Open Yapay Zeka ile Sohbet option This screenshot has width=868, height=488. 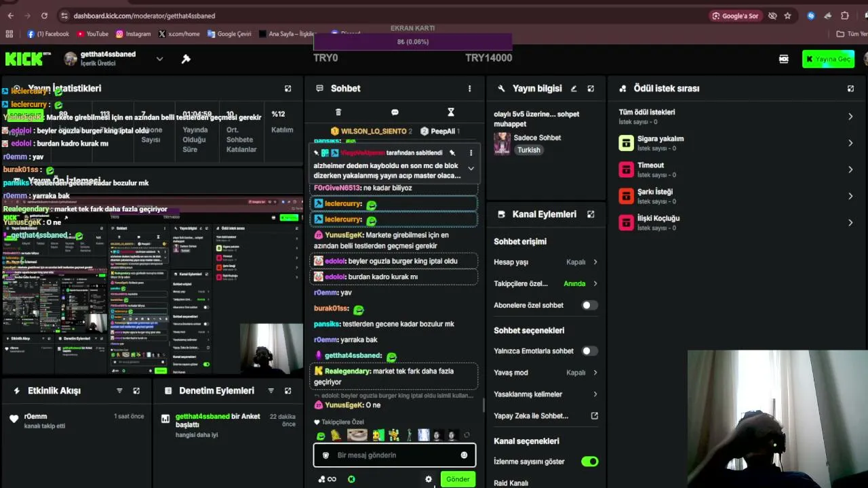click(x=531, y=415)
